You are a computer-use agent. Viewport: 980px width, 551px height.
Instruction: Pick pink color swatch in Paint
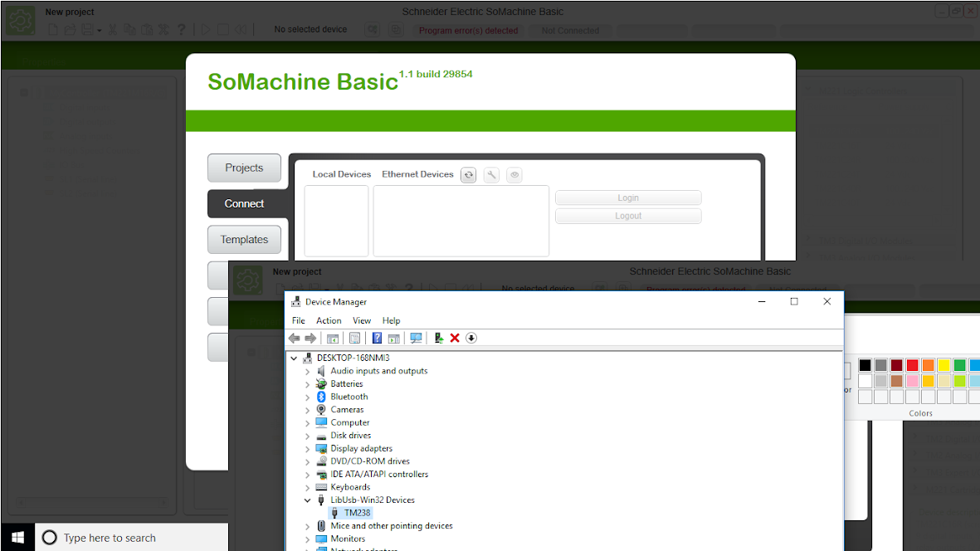tap(913, 380)
